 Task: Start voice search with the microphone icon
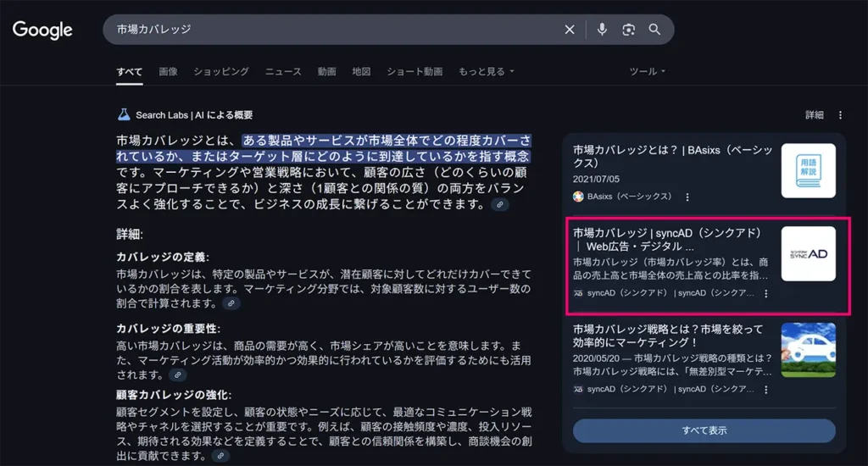point(602,30)
